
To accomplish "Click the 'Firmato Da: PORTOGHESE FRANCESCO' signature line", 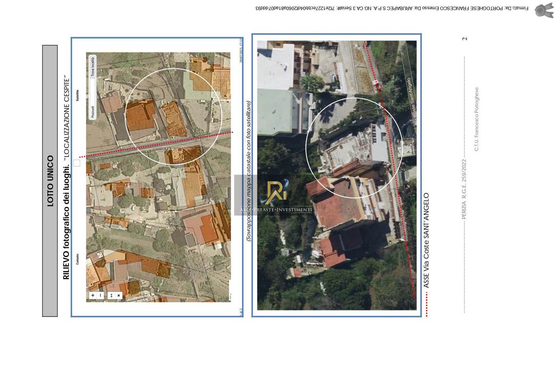I will 392,8.
